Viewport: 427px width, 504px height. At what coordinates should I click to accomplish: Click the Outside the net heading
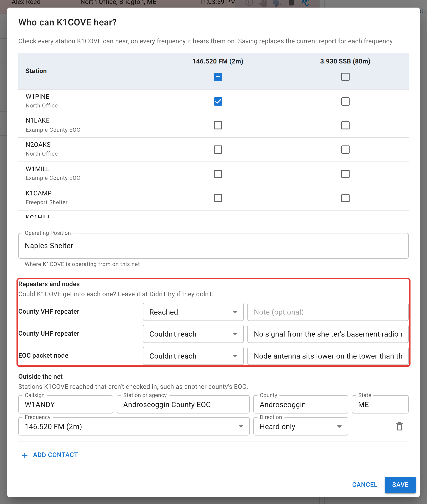[40, 376]
